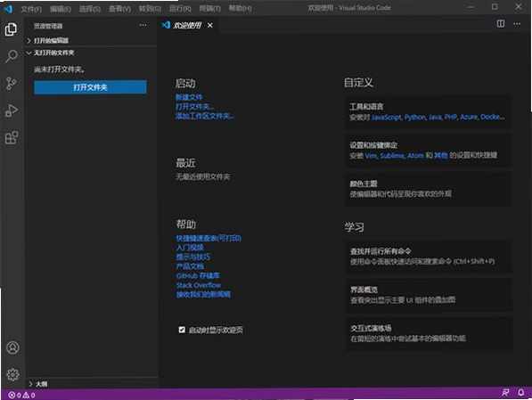Click the 添加工作区文件夹... link
The width and height of the screenshot is (532, 400).
[204, 116]
